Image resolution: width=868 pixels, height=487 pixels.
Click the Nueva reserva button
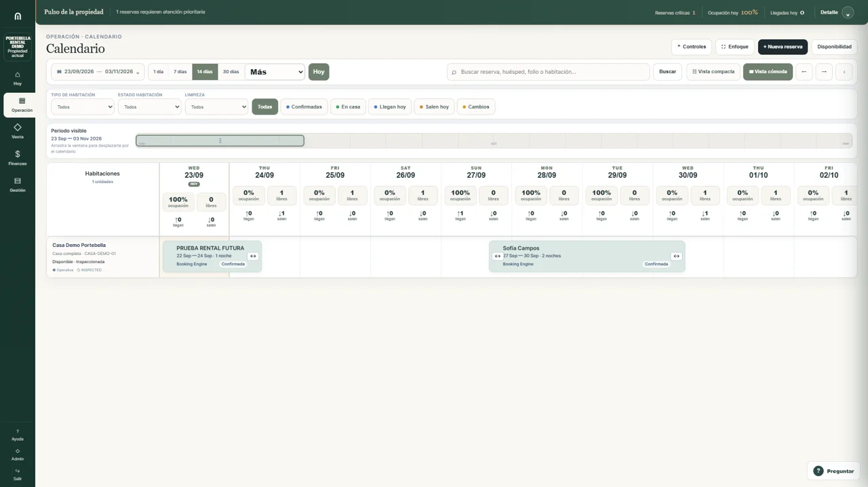click(x=783, y=47)
